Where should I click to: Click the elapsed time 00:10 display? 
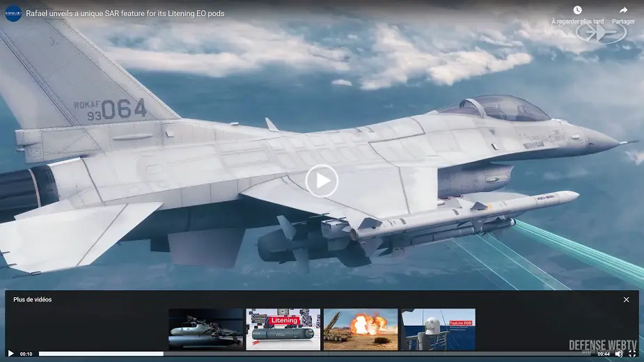pos(26,354)
